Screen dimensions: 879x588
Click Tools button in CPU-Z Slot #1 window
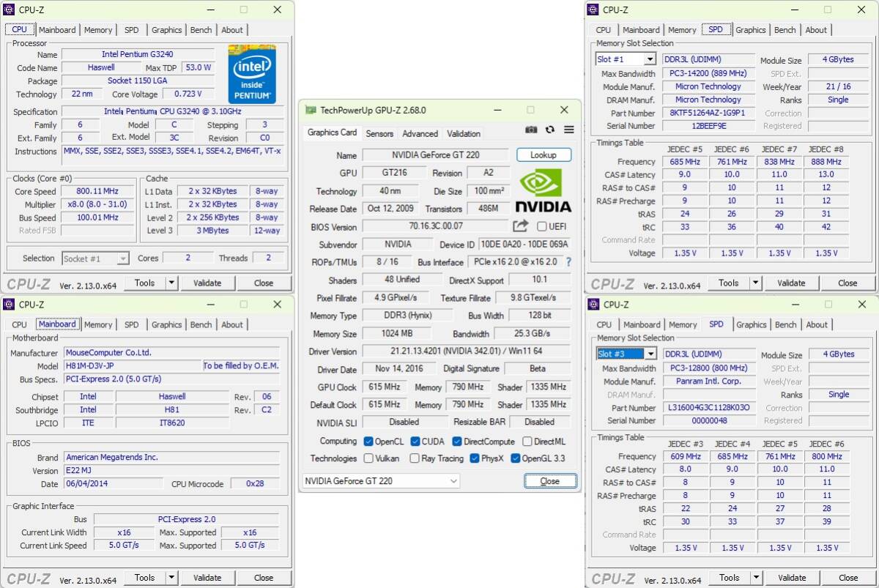click(x=729, y=283)
